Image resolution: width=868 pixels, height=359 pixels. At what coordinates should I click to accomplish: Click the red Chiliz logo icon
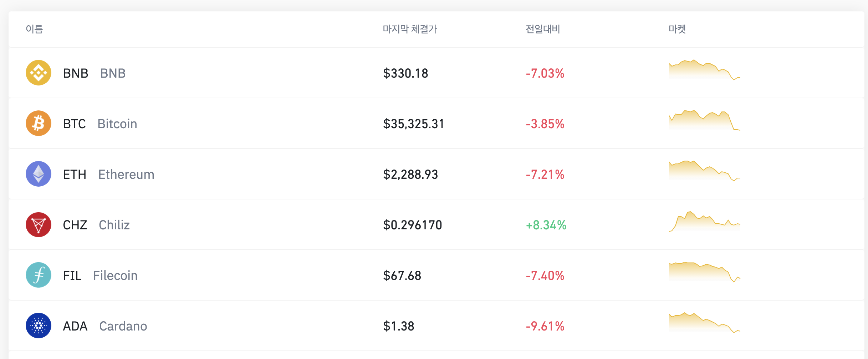coord(39,224)
